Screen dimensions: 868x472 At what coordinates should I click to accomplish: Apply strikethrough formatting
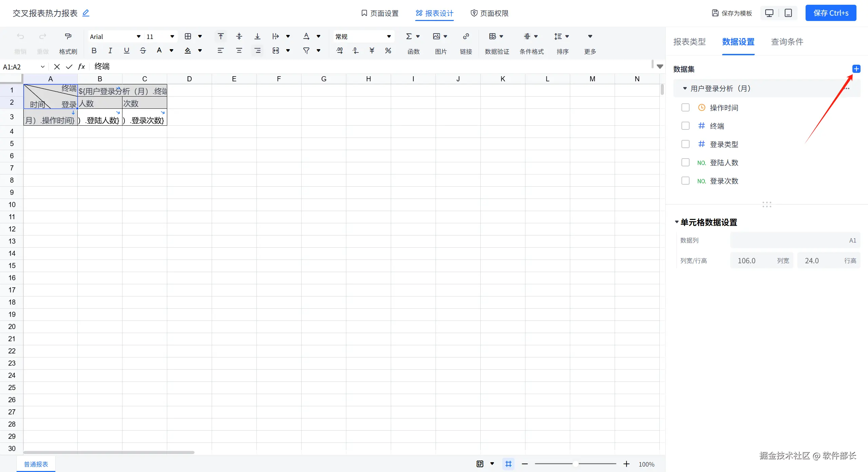143,51
